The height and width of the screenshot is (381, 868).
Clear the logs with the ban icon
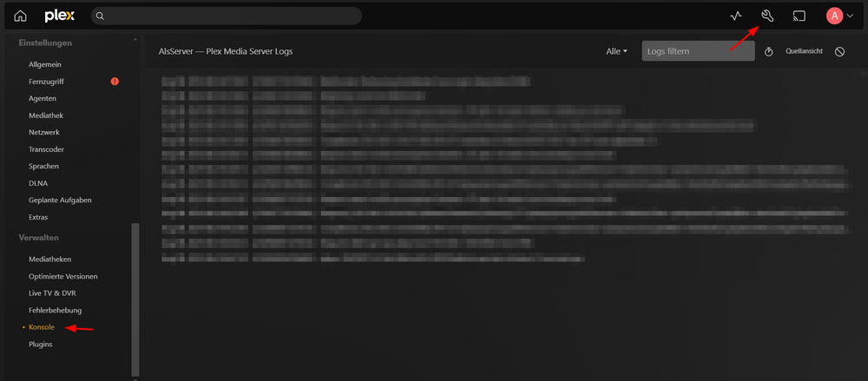(x=839, y=51)
